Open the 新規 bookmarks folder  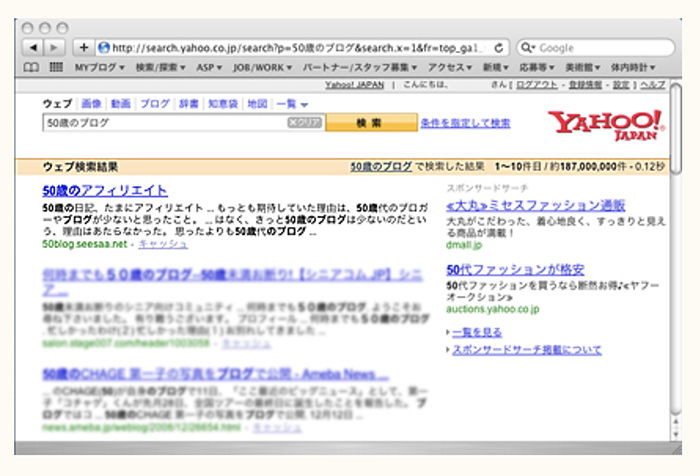click(x=496, y=67)
